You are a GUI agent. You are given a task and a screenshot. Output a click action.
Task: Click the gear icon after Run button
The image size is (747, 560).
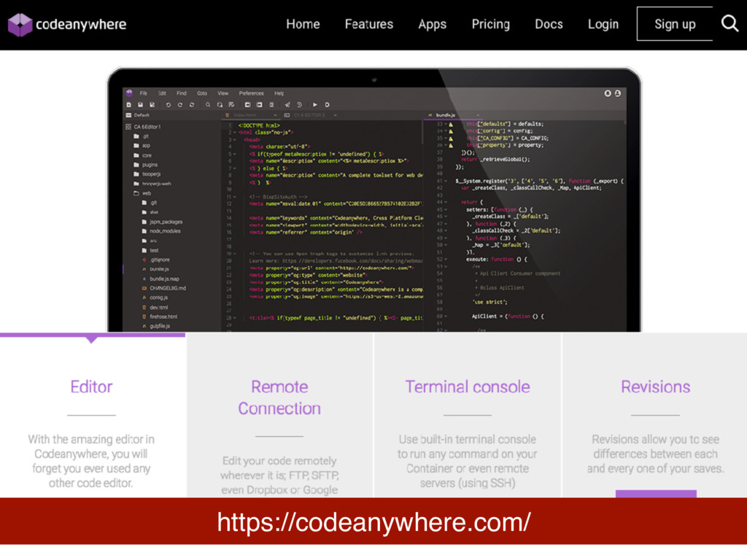328,105
